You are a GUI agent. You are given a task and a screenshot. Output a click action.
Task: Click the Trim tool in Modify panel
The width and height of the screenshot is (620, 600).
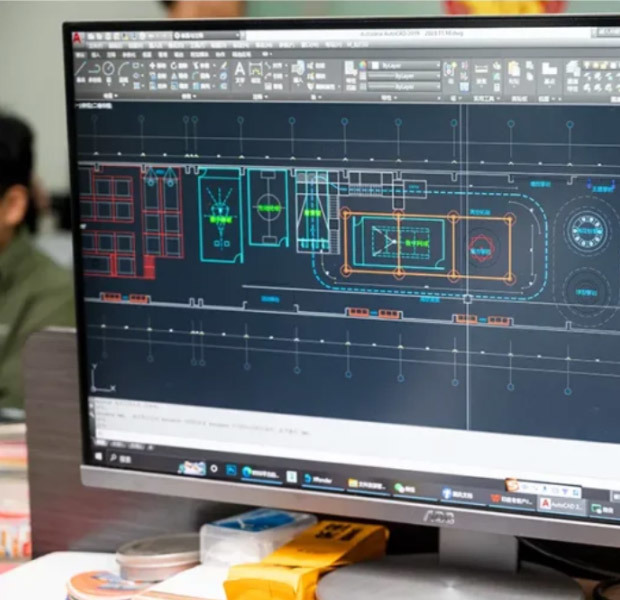pos(200,66)
